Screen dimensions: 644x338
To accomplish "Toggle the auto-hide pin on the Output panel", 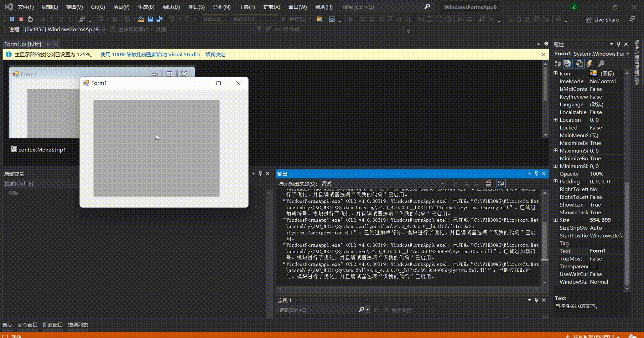I will pyautogui.click(x=536, y=174).
